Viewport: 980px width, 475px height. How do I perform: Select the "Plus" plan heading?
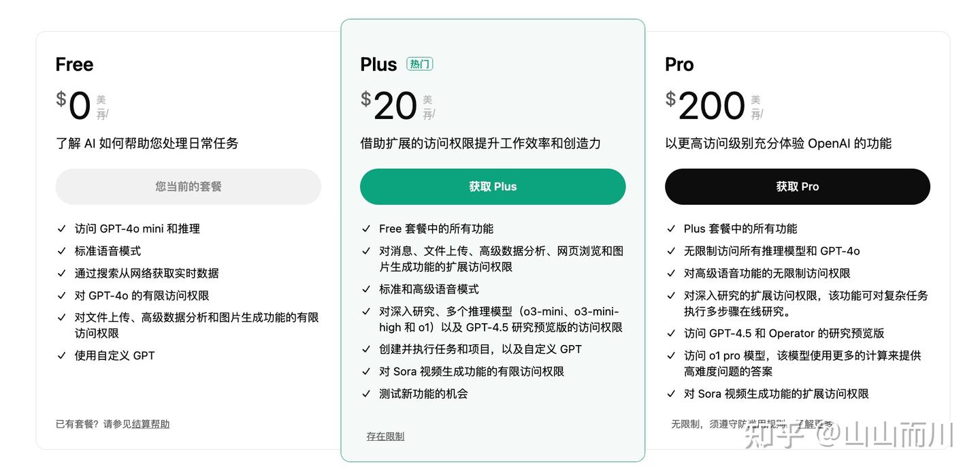pyautogui.click(x=378, y=63)
